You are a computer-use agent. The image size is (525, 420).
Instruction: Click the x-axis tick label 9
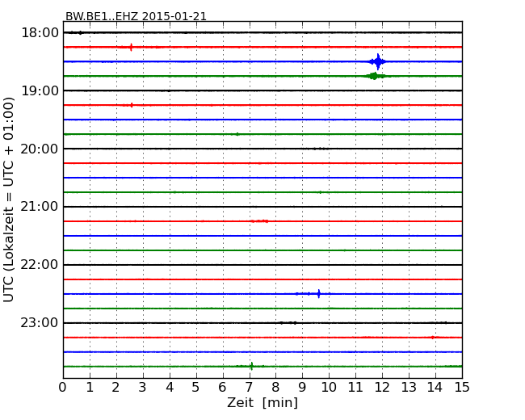[x=302, y=388]
